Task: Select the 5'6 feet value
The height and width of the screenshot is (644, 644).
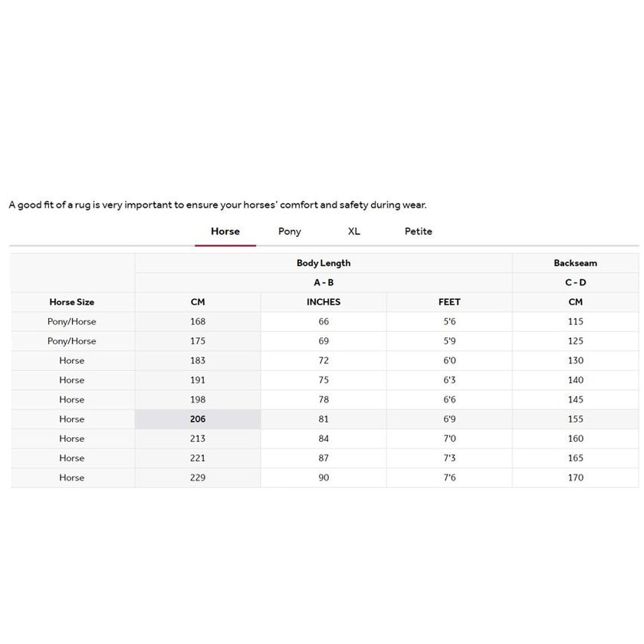Action: click(449, 321)
